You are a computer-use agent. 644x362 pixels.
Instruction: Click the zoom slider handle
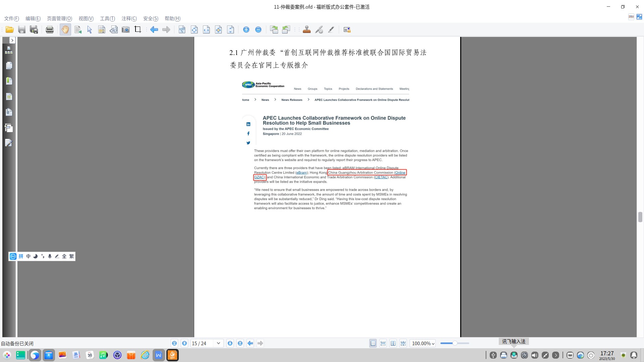pos(455,343)
